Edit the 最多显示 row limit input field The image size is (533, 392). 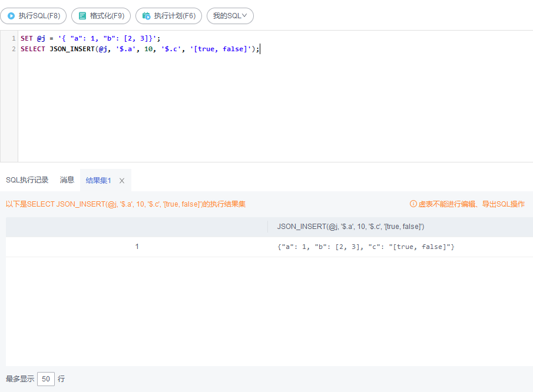[46, 379]
